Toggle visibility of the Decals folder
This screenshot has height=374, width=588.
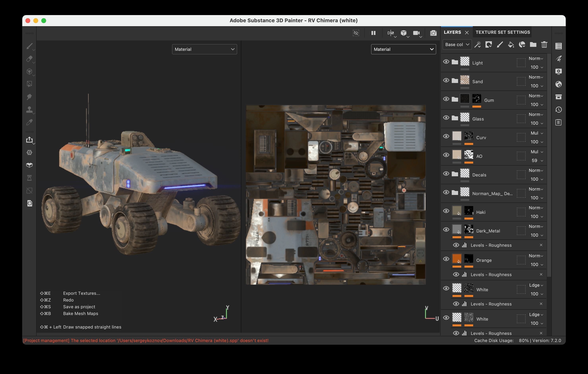(446, 174)
